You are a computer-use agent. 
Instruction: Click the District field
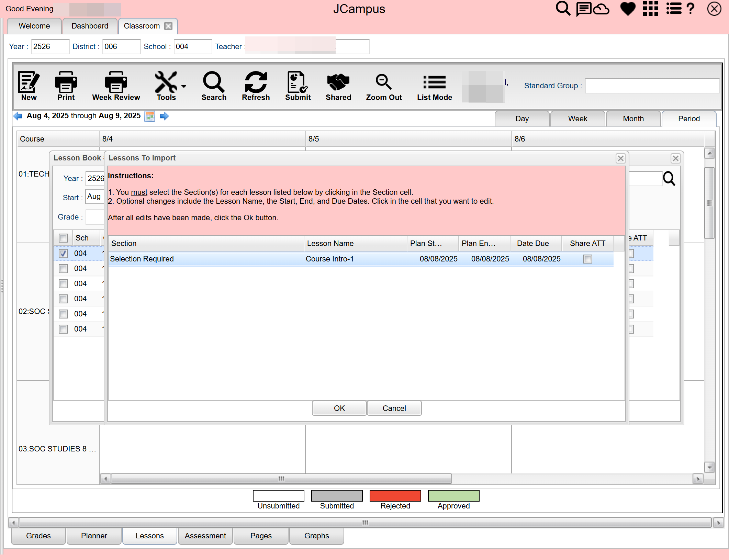(x=121, y=47)
